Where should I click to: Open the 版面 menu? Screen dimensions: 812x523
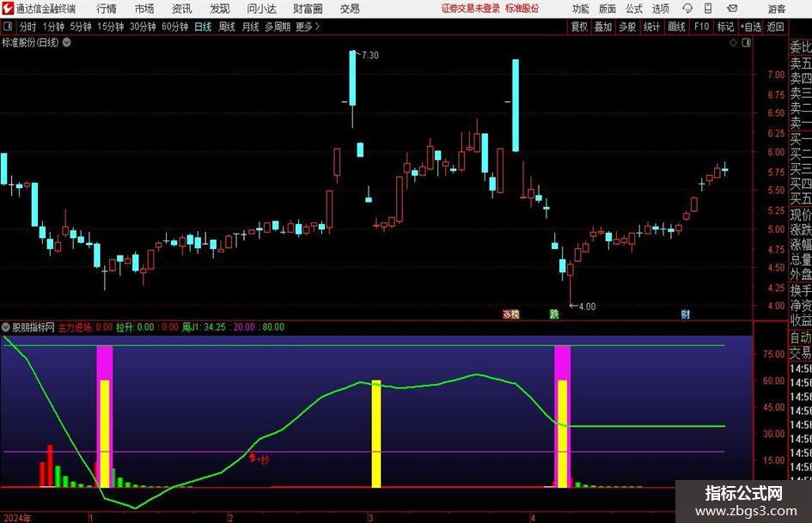click(x=607, y=9)
